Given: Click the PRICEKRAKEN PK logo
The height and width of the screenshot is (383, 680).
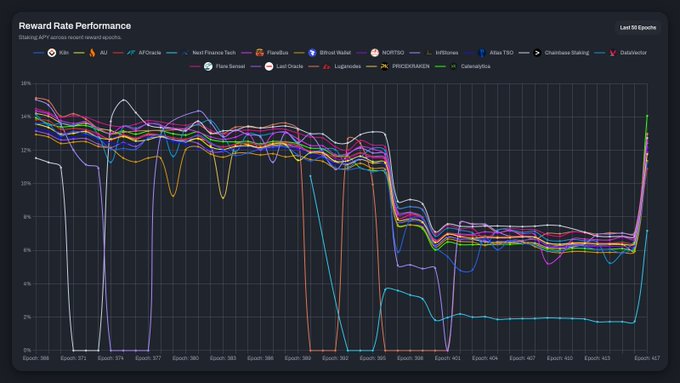Looking at the screenshot, I should click(x=384, y=66).
